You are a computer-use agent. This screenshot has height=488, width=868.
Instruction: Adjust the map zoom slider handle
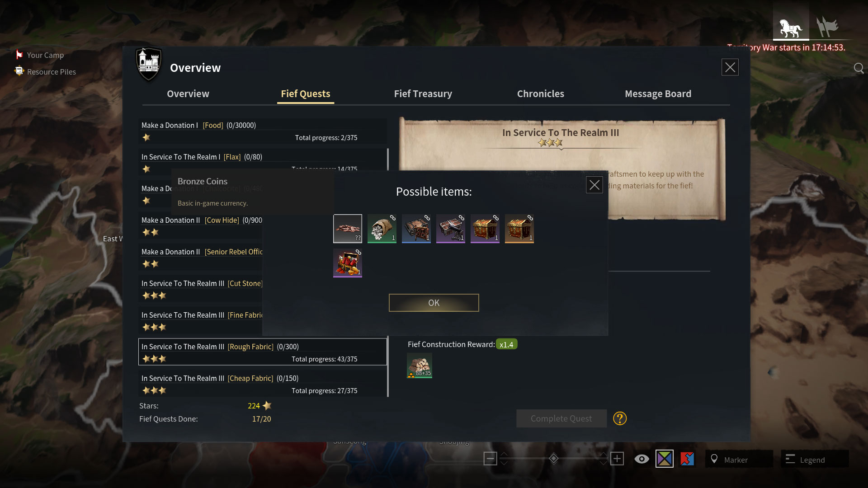point(553,459)
